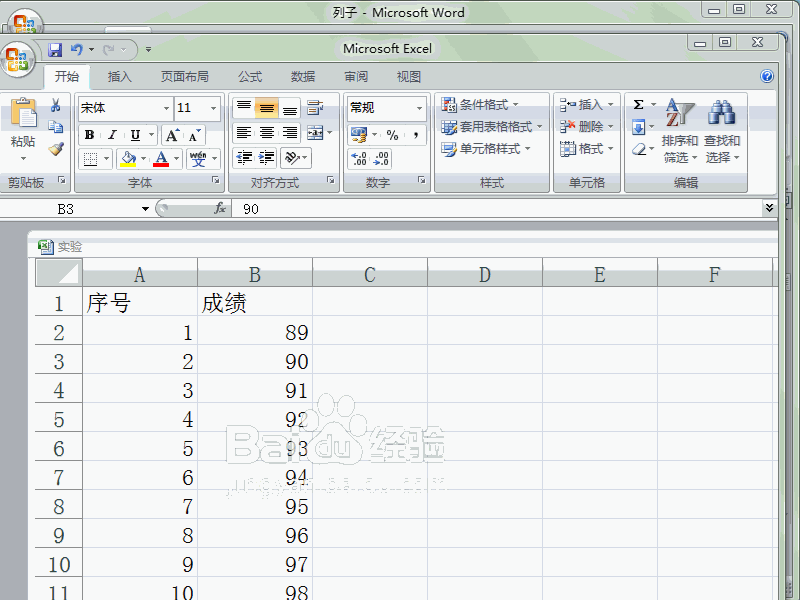Insert function using the fx button
Screen dimensions: 800x600
[x=220, y=208]
